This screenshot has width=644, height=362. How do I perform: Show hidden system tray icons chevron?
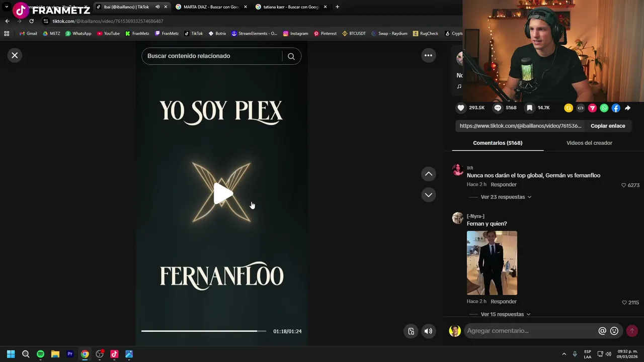point(564,354)
